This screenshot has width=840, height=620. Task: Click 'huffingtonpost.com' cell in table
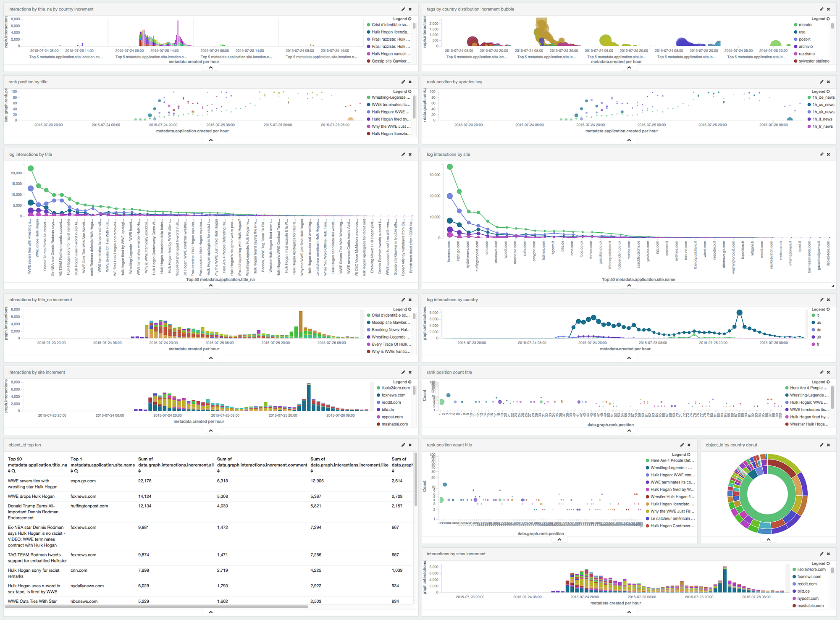89,506
